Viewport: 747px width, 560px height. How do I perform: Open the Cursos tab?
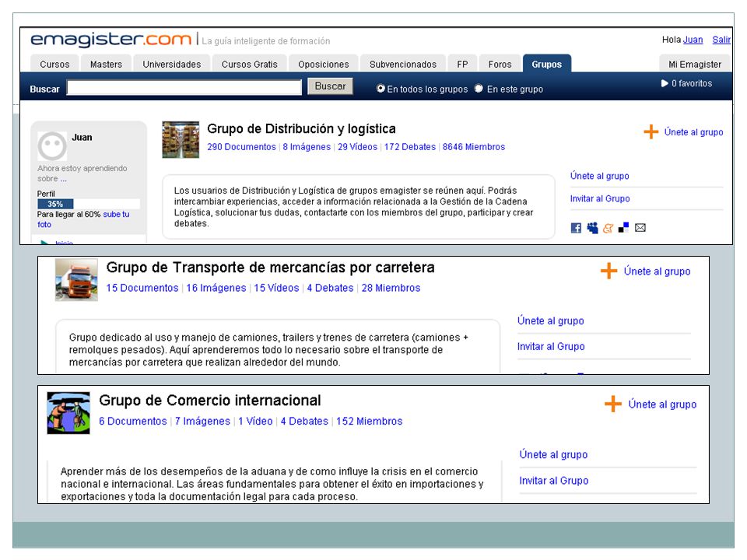pos(54,64)
